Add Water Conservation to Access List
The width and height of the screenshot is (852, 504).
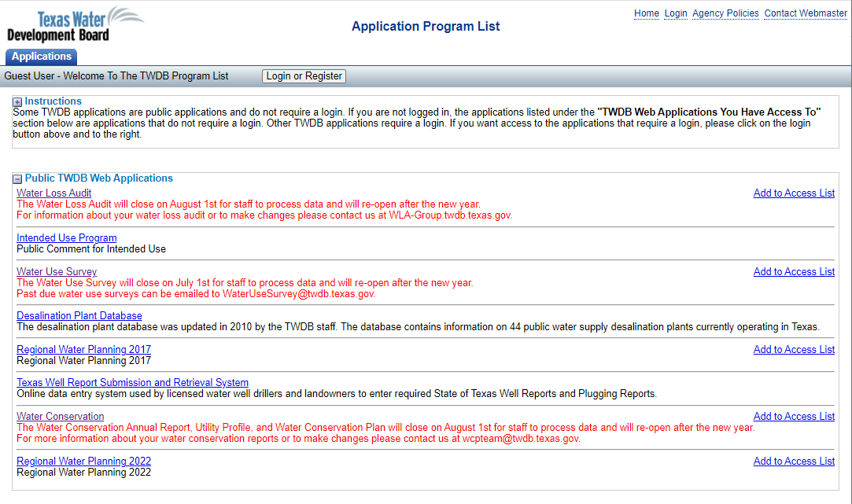[794, 416]
